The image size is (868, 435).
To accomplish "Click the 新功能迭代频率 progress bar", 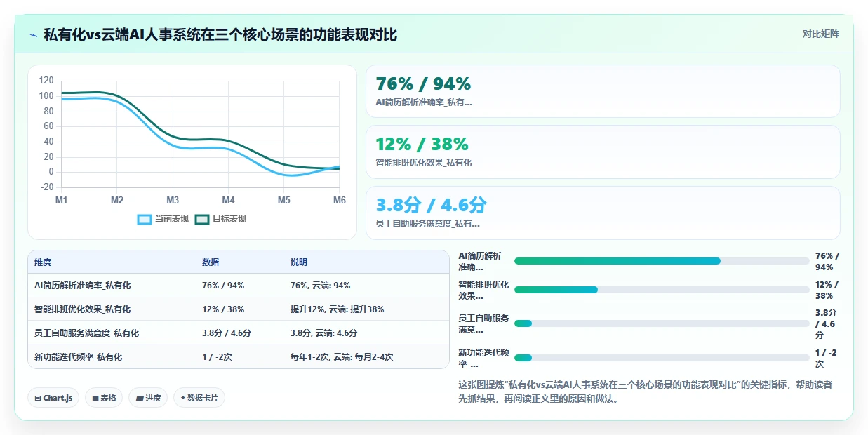I will pyautogui.click(x=662, y=358).
